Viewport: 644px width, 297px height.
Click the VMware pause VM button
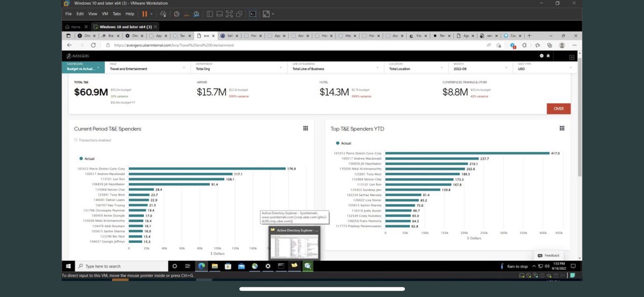click(144, 13)
